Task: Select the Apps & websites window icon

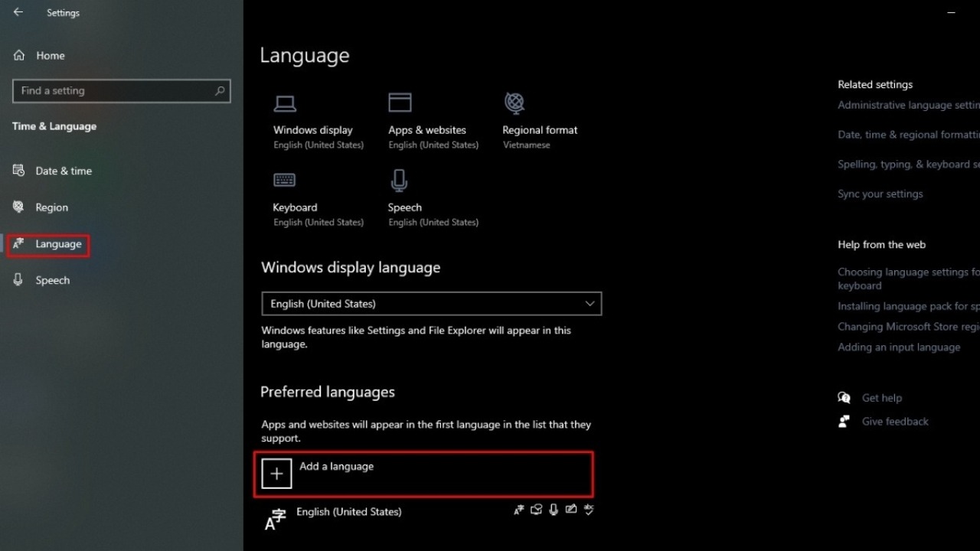Action: tap(400, 103)
